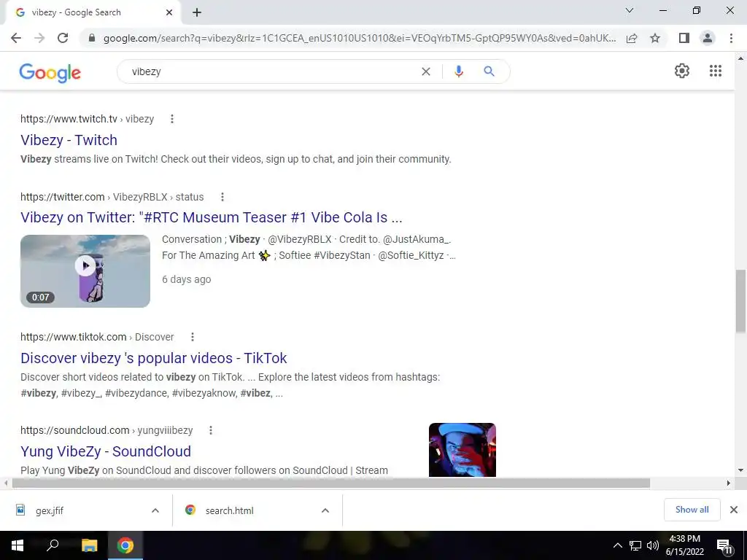Click the browser forward arrow
This screenshot has height=560, width=747.
click(x=39, y=38)
